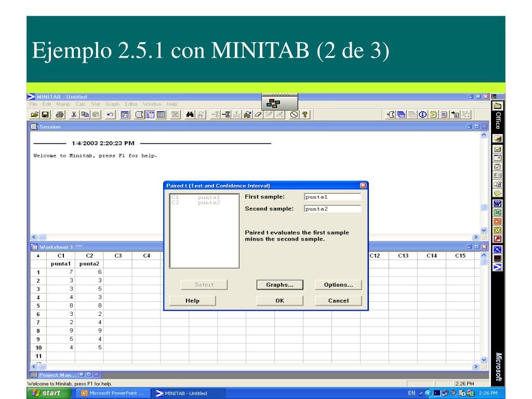
Task: Click the Edit Last Dialog toolbar icon
Action: coord(125,115)
